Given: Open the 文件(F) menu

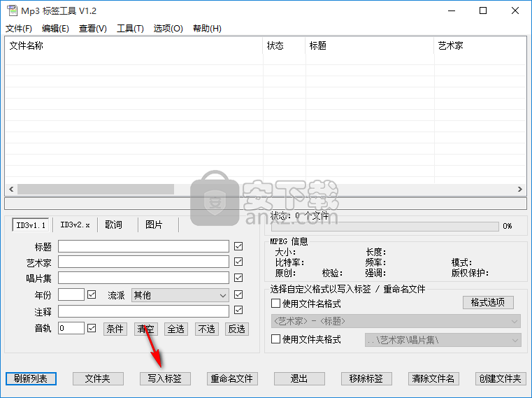Looking at the screenshot, I should (19, 29).
